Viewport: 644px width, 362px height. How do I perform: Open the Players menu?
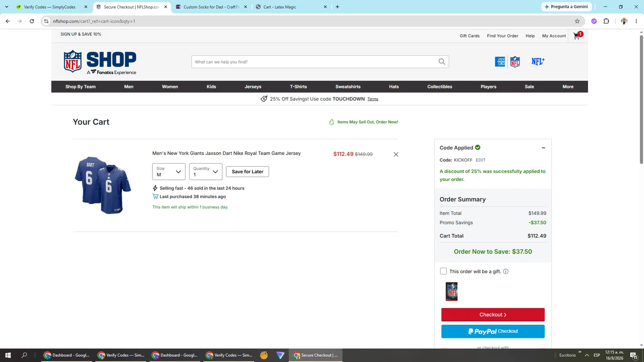[489, 87]
